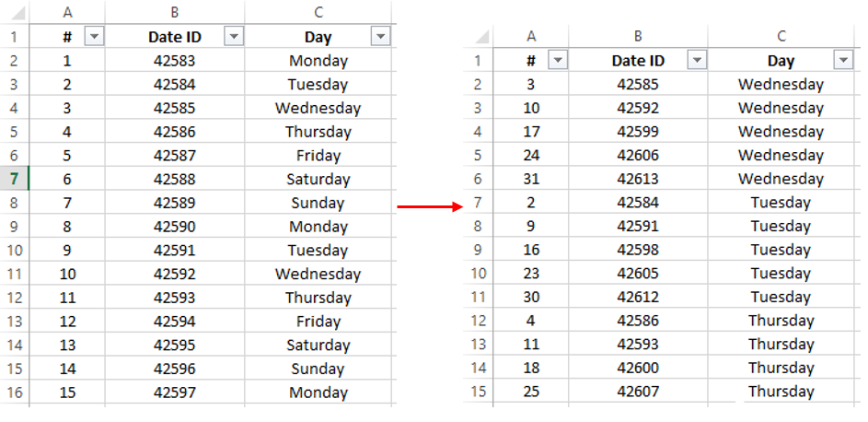The width and height of the screenshot is (868, 422).
Task: Click the Friday cell in row 6
Action: 318,155
